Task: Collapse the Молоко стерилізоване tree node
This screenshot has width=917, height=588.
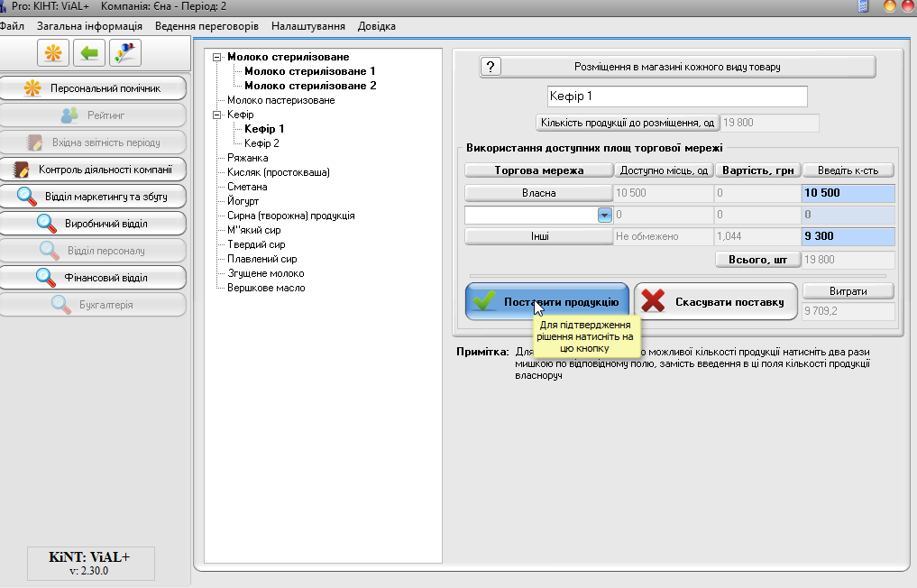Action: tap(217, 58)
